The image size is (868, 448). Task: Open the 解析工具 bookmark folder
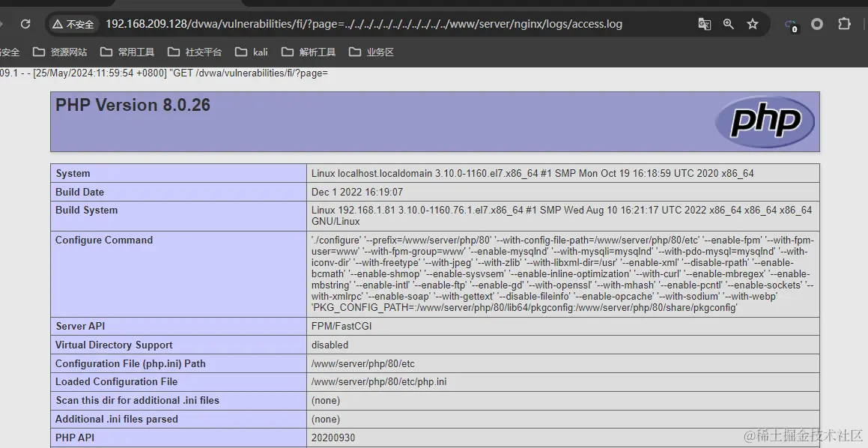[309, 52]
